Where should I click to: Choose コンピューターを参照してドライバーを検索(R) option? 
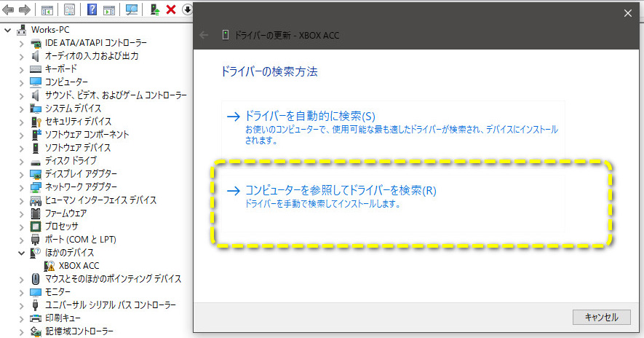point(393,203)
